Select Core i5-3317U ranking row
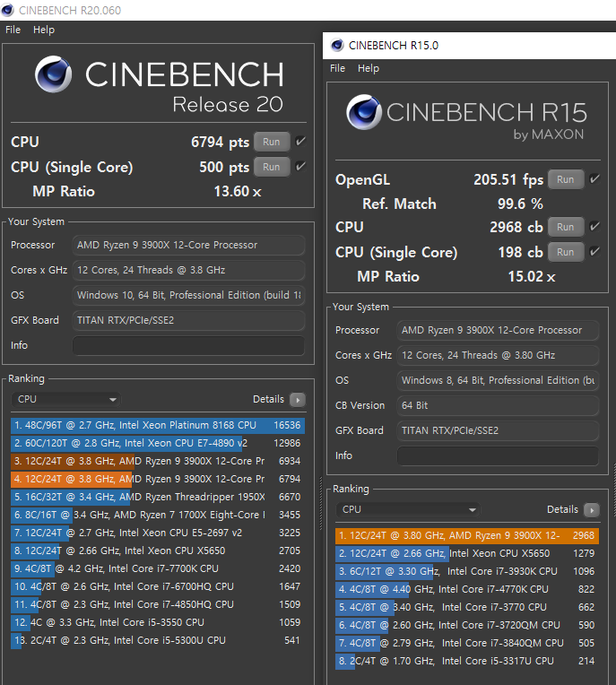This screenshot has height=685, width=616. coord(467,661)
